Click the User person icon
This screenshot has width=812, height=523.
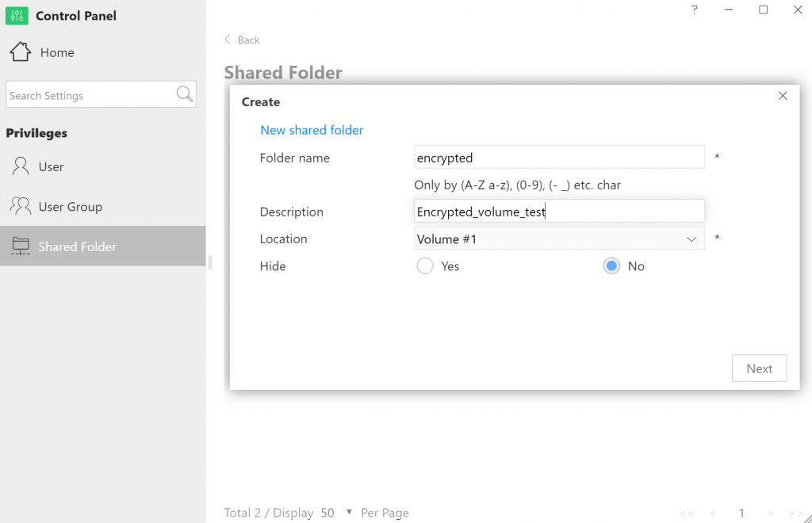point(20,166)
